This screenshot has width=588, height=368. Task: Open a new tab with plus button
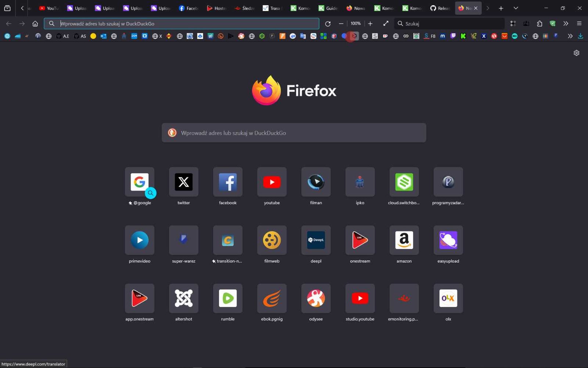click(x=501, y=8)
